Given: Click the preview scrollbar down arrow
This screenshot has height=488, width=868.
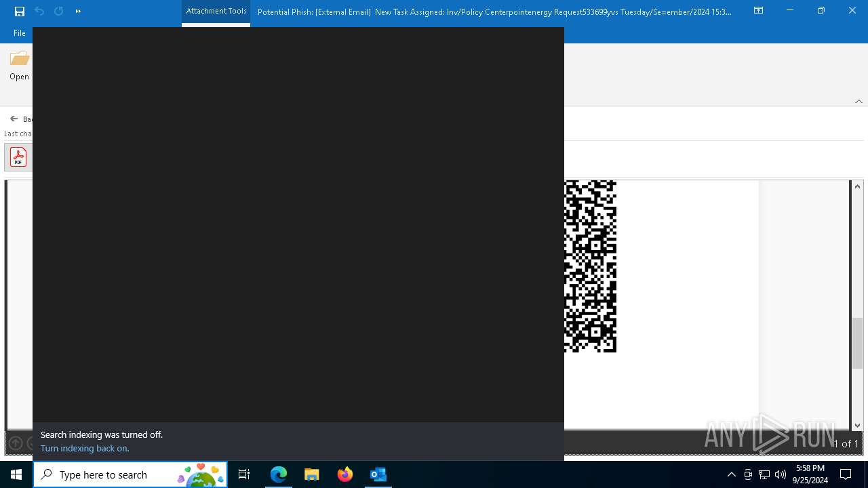Looking at the screenshot, I should (x=857, y=425).
